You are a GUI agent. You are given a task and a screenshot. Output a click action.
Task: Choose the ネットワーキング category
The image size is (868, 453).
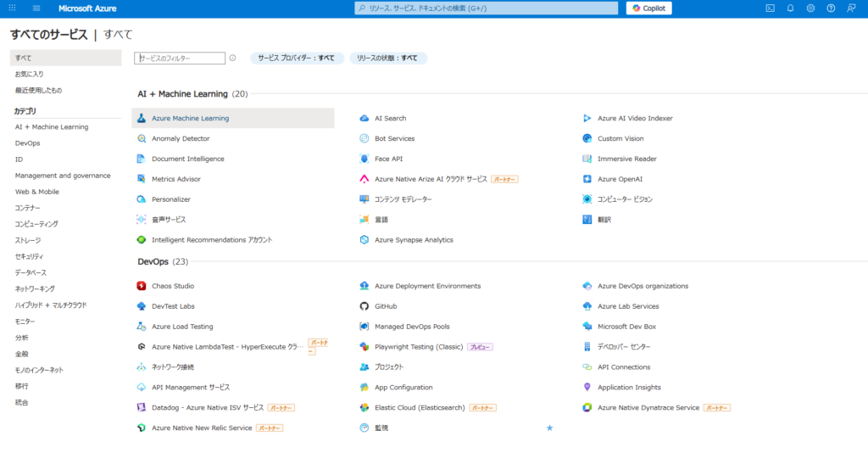click(35, 289)
